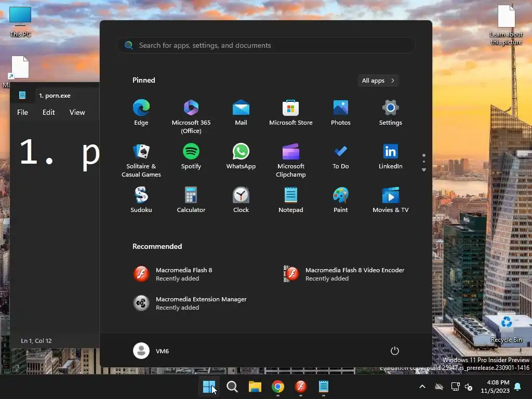This screenshot has height=399, width=532.
Task: Open the Mail app
Action: (241, 113)
